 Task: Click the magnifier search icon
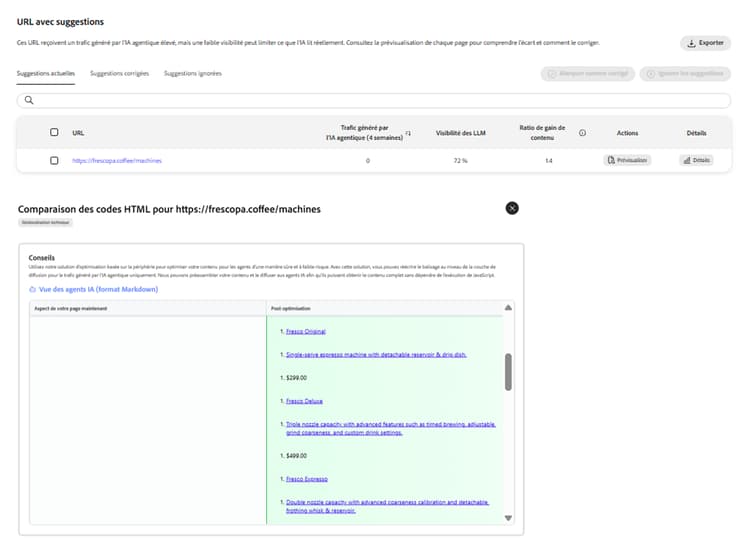point(29,100)
